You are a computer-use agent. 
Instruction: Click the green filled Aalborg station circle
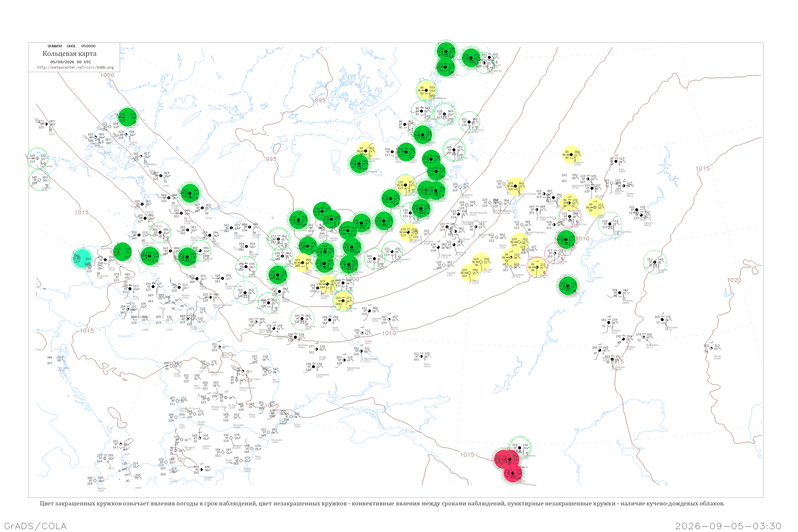pyautogui.click(x=127, y=117)
